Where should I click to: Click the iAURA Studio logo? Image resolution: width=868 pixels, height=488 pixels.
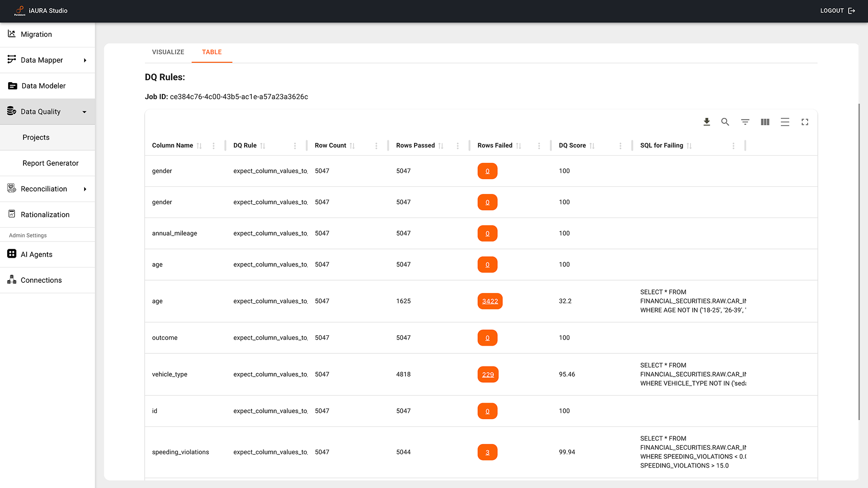pos(20,11)
